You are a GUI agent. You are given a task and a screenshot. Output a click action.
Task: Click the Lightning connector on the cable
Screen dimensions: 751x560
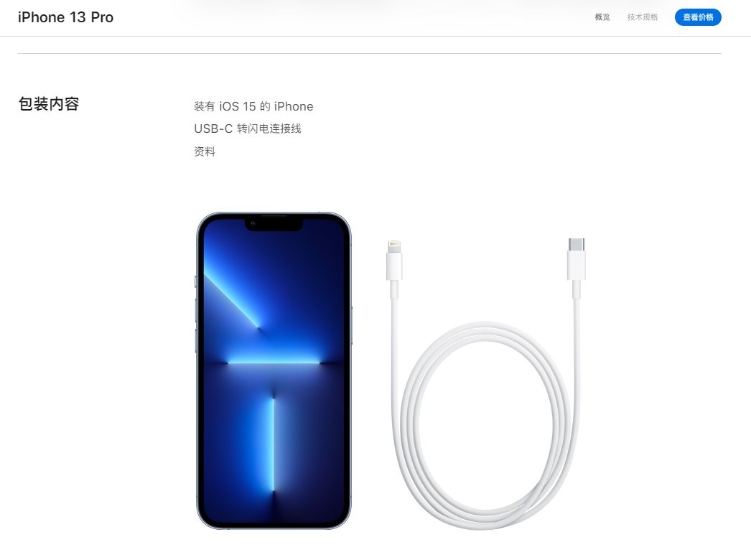pyautogui.click(x=394, y=260)
